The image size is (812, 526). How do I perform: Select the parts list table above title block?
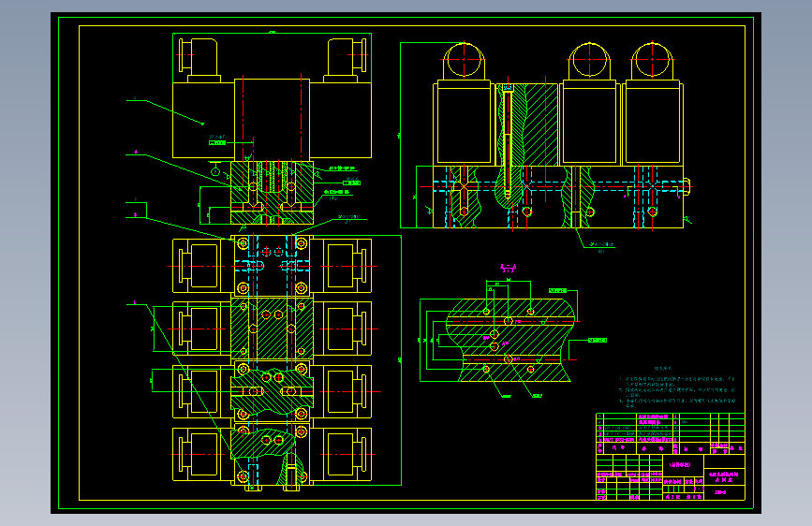[671, 434]
